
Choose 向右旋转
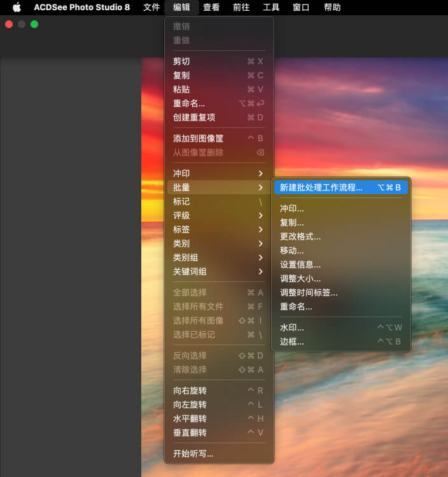click(x=219, y=390)
